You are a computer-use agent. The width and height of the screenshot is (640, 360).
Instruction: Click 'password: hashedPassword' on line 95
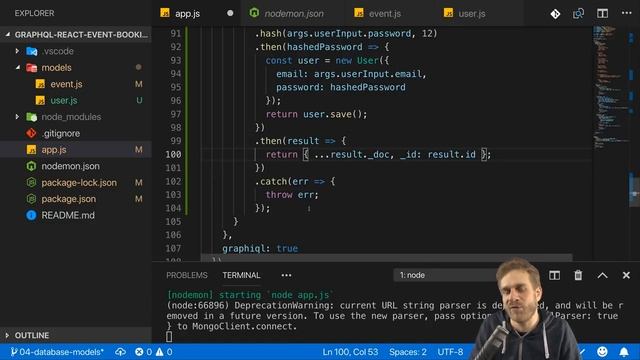pyautogui.click(x=341, y=87)
